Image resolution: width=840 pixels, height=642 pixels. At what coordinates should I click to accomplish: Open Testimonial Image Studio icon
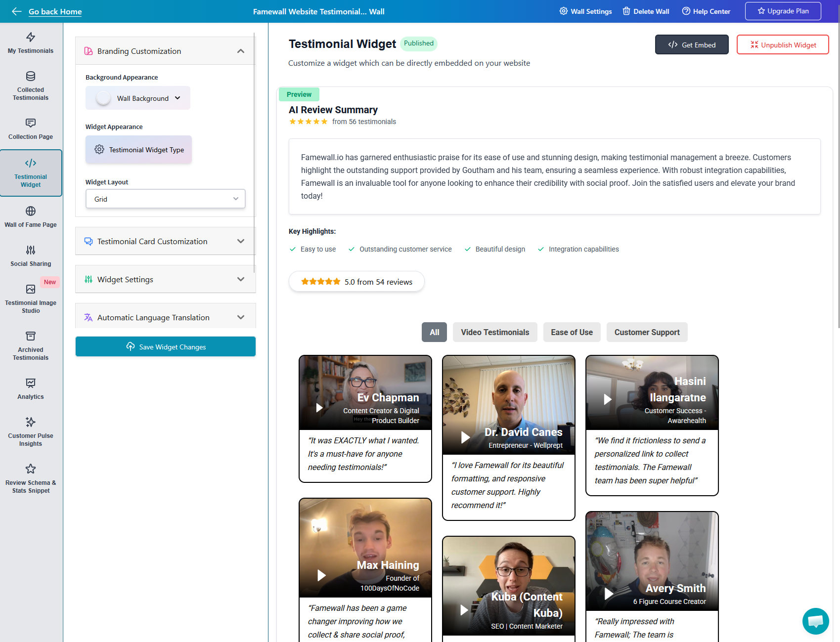(x=31, y=289)
